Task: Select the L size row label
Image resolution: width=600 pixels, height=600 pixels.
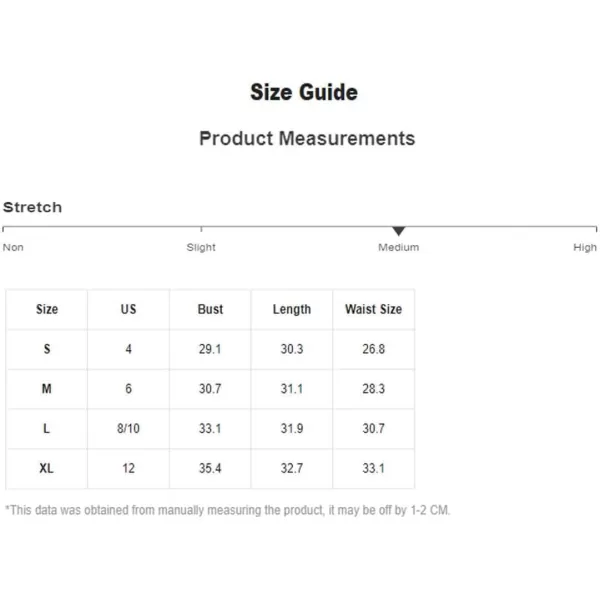Action: pyautogui.click(x=47, y=429)
